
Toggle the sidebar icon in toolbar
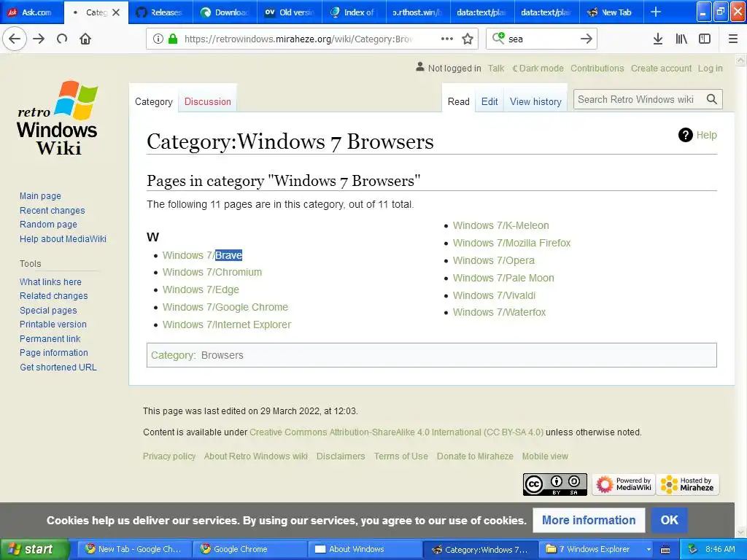(705, 39)
